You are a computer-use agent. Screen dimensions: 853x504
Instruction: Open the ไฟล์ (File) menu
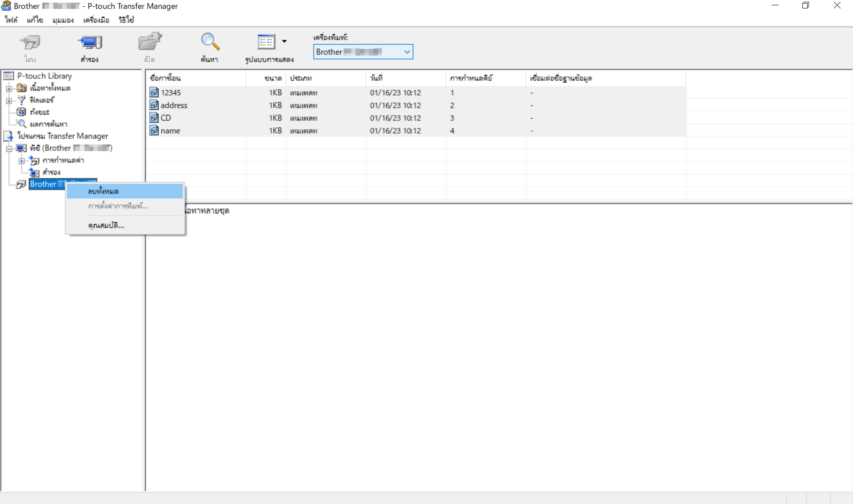pyautogui.click(x=11, y=20)
